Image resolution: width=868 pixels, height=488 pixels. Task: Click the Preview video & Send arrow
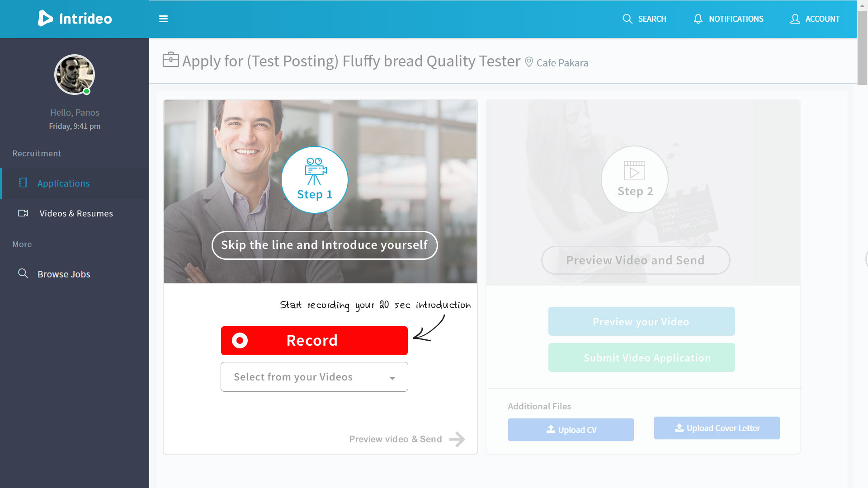click(457, 439)
